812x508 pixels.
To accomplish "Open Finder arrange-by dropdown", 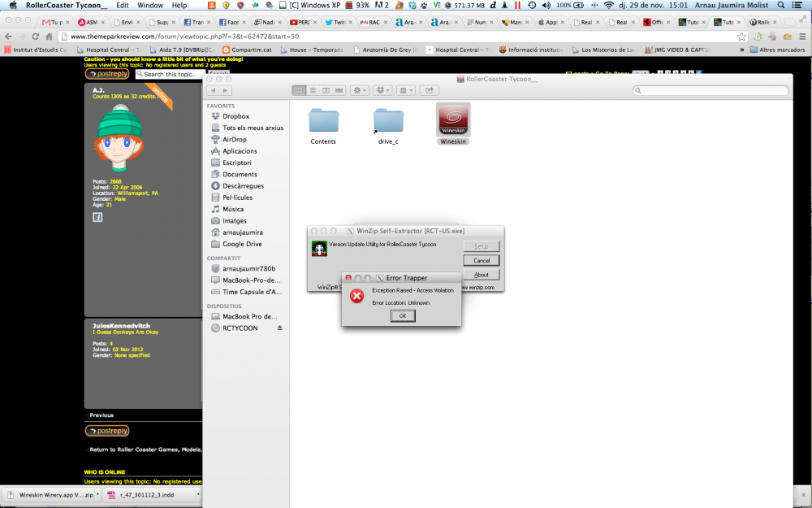I will [407, 89].
